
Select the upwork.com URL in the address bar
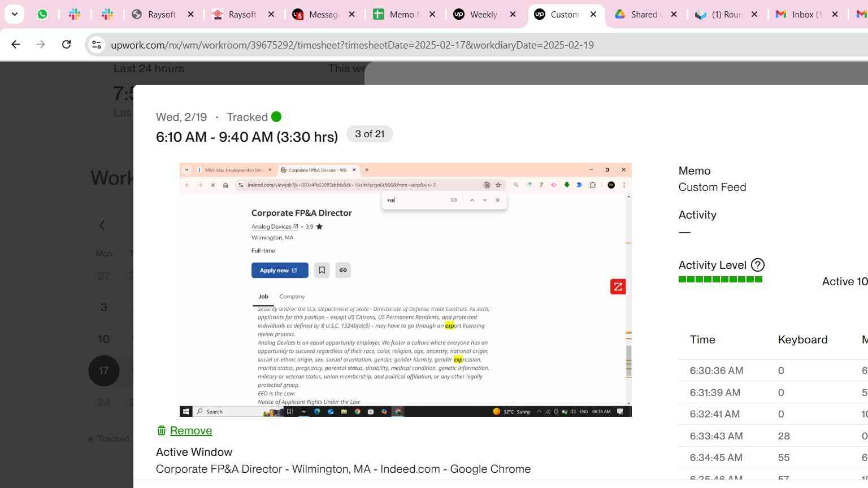[352, 45]
